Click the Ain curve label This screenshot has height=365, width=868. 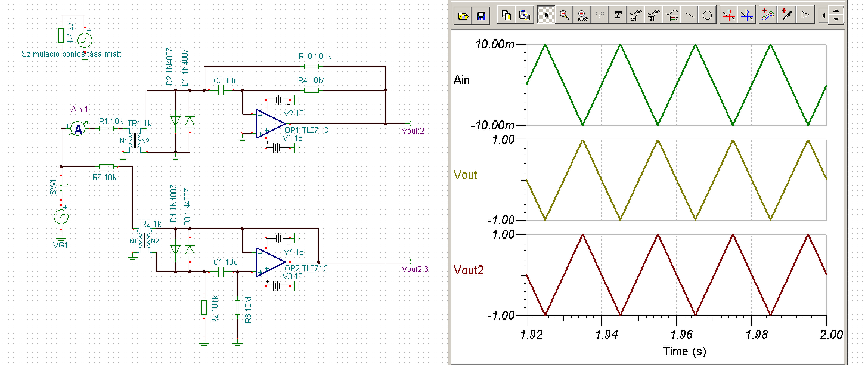(461, 80)
